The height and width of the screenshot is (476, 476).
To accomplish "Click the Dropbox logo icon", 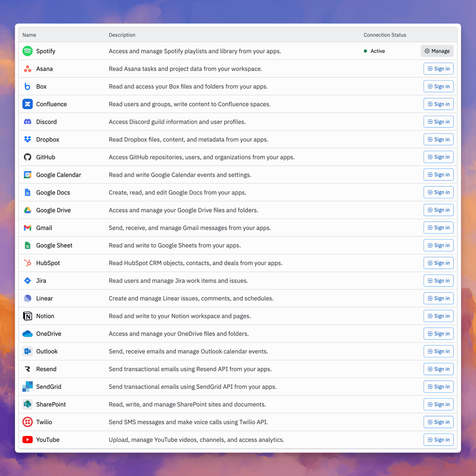I will click(x=27, y=140).
